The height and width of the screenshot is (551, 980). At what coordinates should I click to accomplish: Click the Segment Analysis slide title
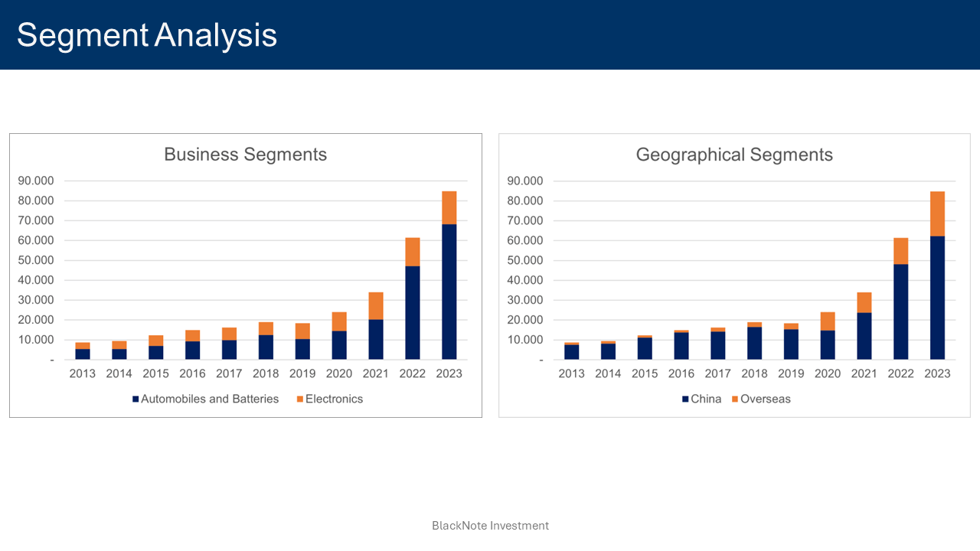click(x=147, y=34)
